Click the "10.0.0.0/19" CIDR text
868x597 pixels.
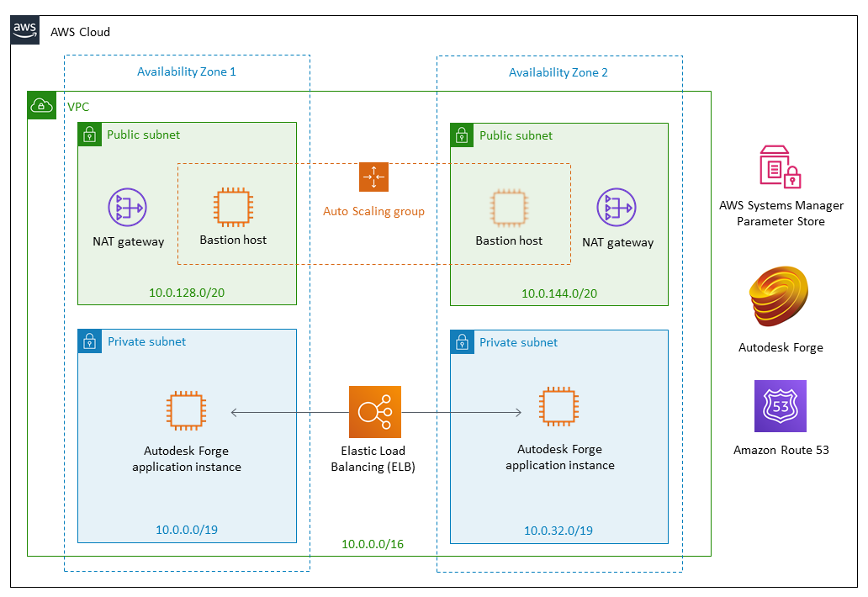pos(187,530)
